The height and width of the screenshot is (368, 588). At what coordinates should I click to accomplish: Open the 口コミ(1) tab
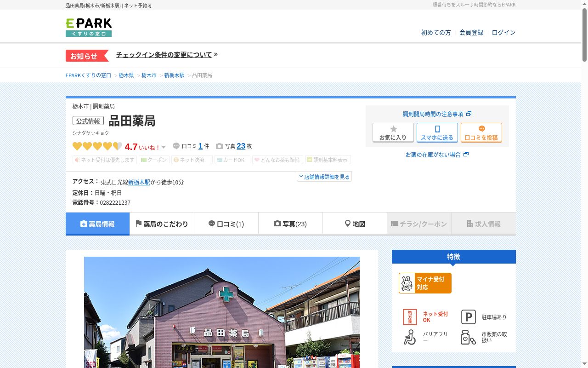pyautogui.click(x=226, y=224)
